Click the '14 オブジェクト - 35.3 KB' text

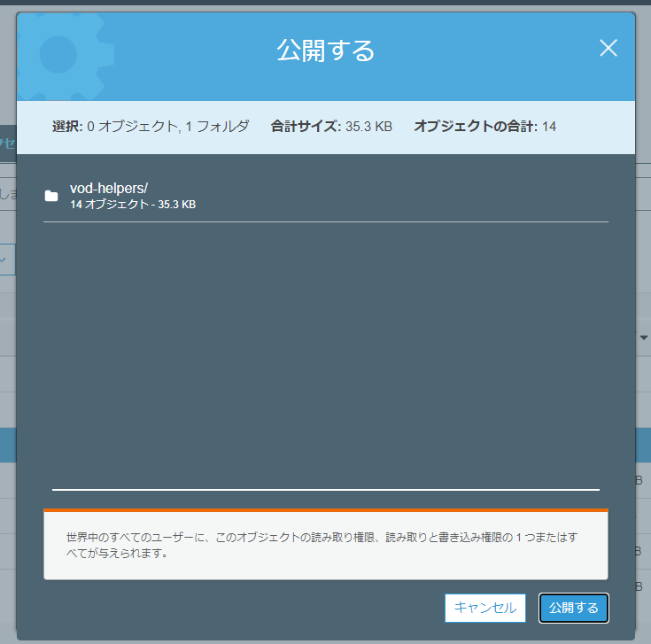(x=133, y=205)
